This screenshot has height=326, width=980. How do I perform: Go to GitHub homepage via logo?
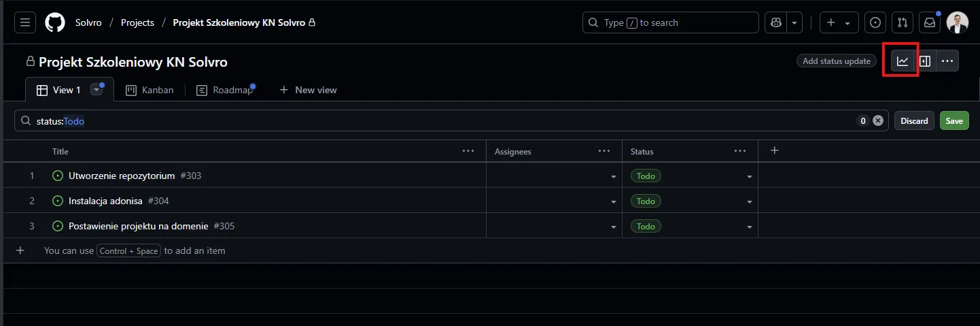coord(55,22)
